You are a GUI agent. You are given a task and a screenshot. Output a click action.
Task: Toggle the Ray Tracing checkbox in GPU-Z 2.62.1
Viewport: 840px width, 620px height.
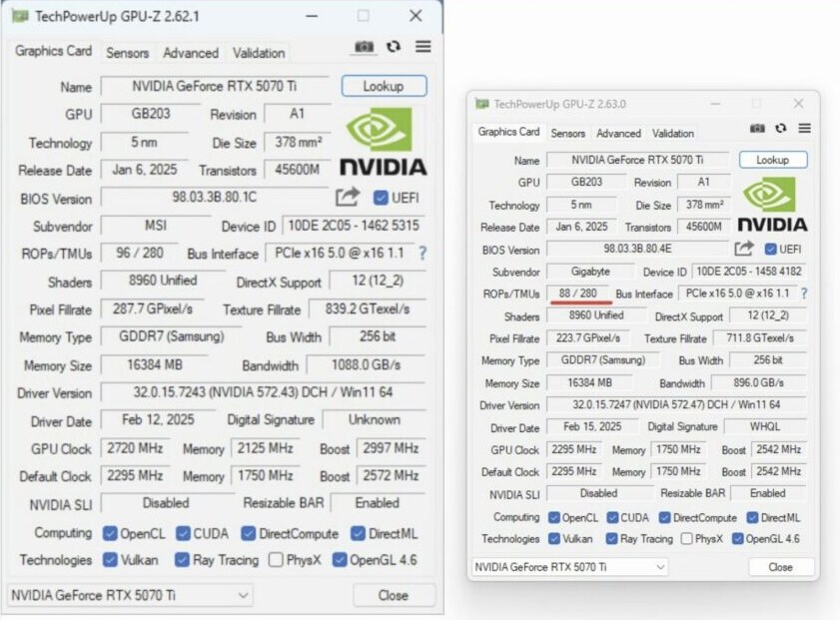(x=182, y=560)
